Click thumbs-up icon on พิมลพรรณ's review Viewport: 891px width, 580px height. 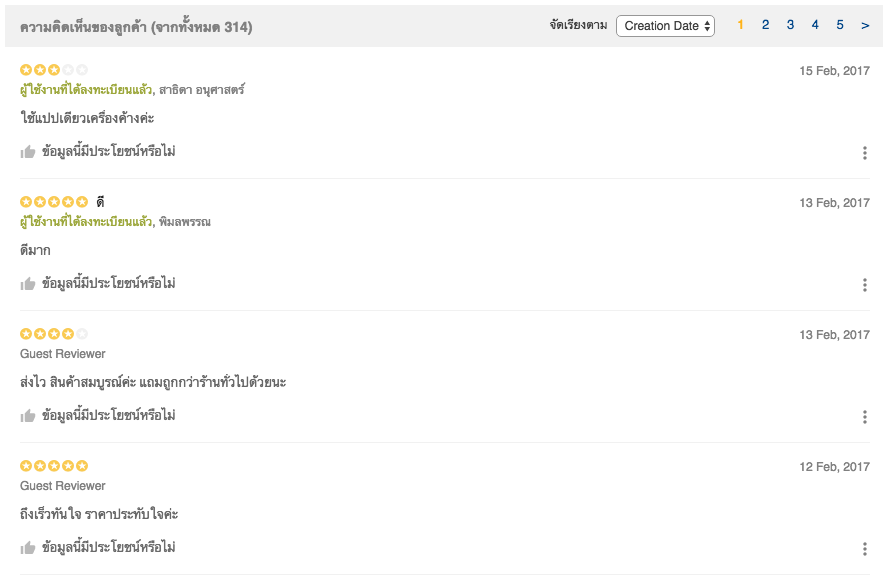28,284
